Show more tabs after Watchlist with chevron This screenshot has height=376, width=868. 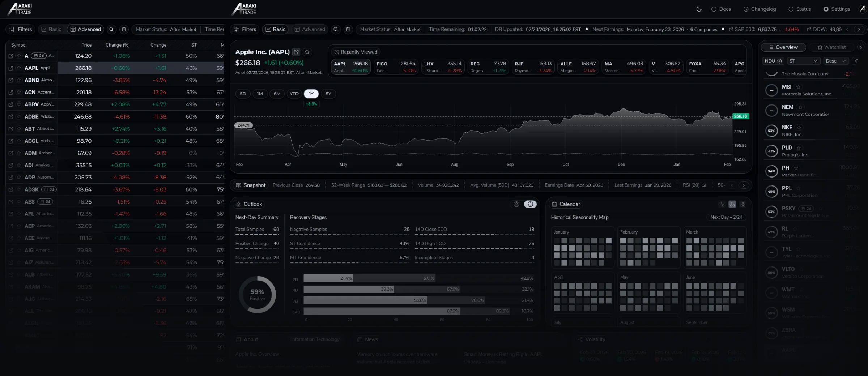click(861, 47)
